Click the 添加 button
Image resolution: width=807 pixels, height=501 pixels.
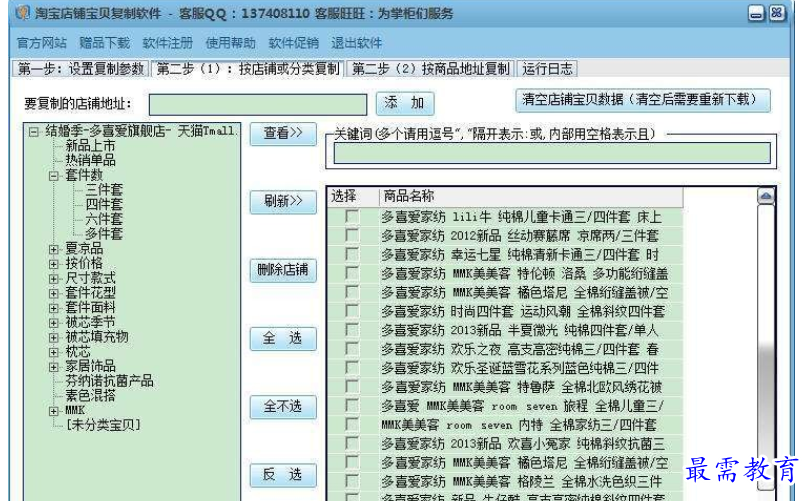click(x=405, y=103)
